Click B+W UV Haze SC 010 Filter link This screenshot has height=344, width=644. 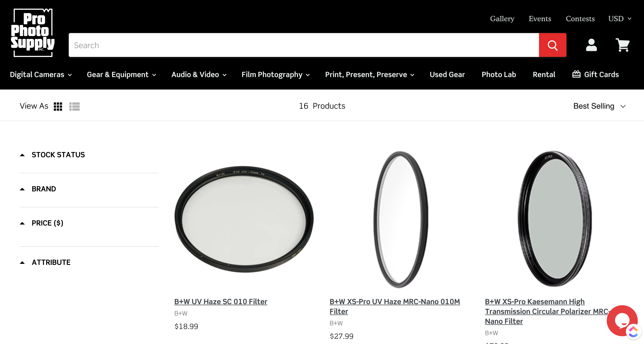click(221, 301)
